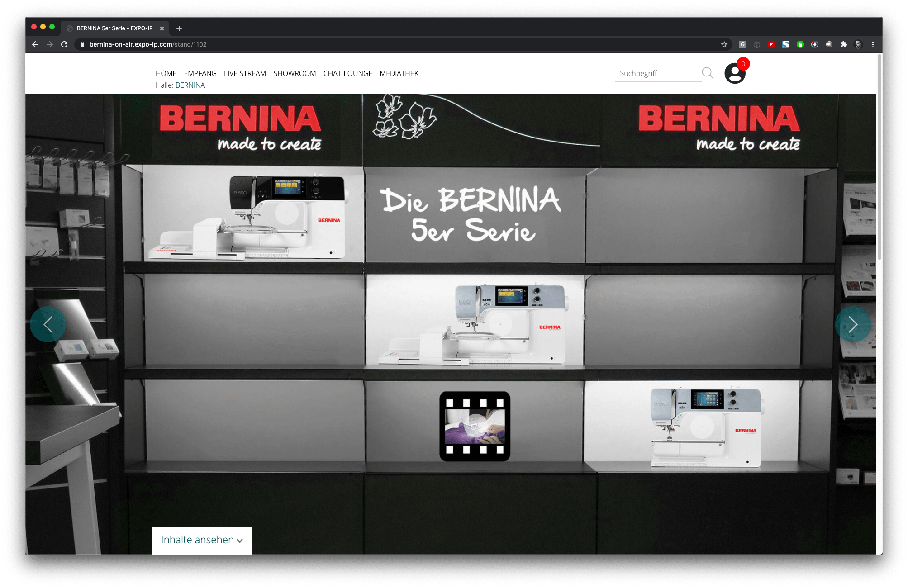
Task: Open the CHAT-LOUNGE page
Action: (x=348, y=73)
